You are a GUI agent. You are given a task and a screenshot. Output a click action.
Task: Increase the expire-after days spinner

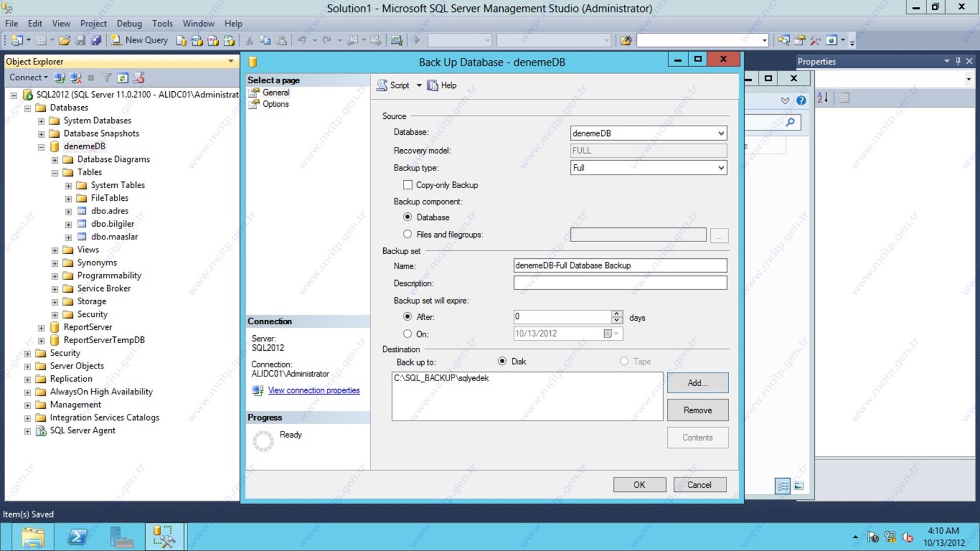[617, 313]
